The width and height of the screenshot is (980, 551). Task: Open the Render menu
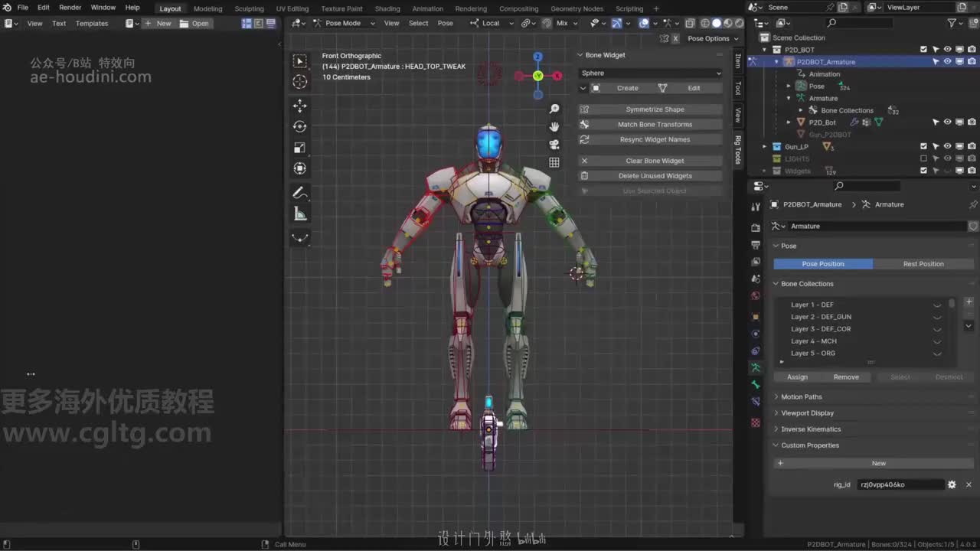pos(70,8)
